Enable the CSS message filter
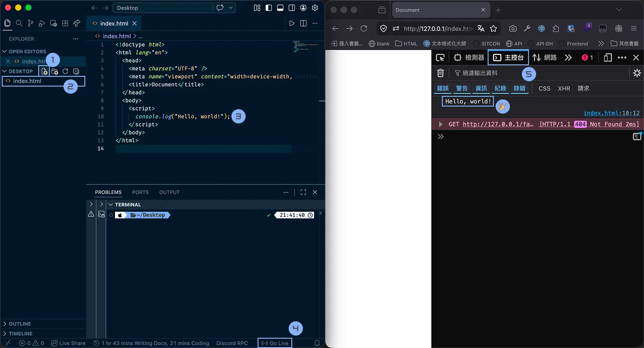Screen dimensions: 644x348 tap(544, 88)
